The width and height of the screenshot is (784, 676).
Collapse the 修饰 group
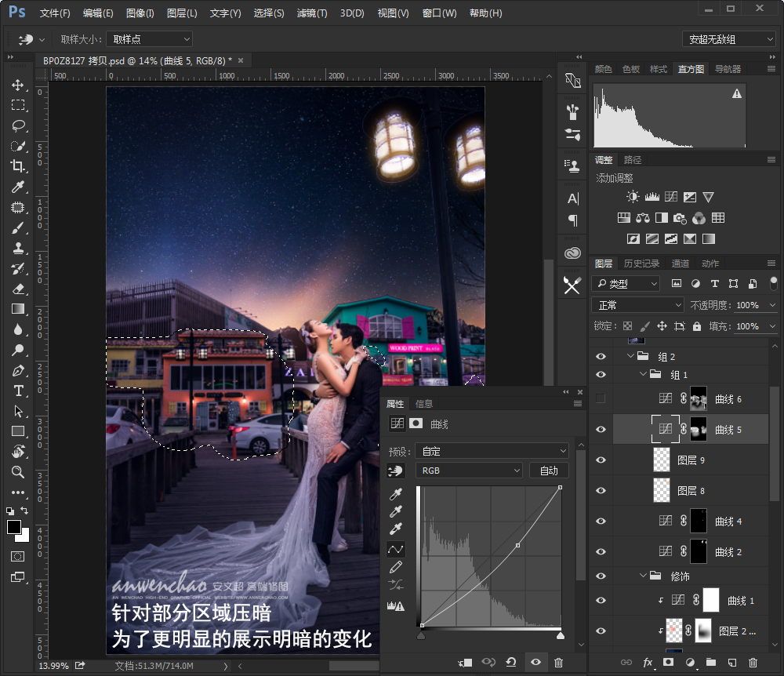[x=643, y=576]
